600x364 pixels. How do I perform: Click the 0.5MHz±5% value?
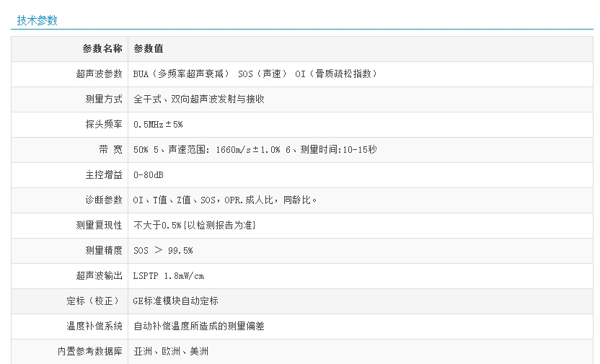pos(159,124)
